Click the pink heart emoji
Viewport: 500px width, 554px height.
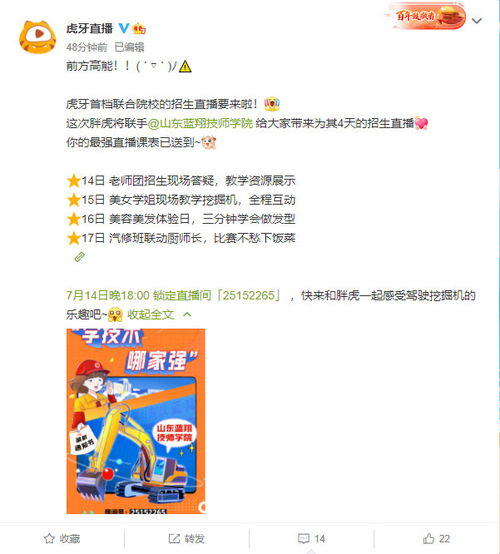421,123
